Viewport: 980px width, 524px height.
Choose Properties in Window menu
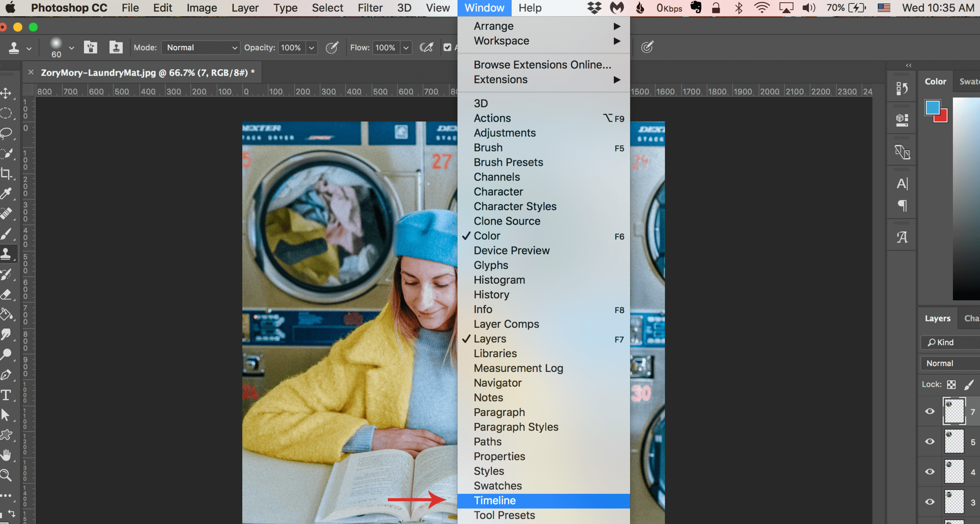(544, 456)
